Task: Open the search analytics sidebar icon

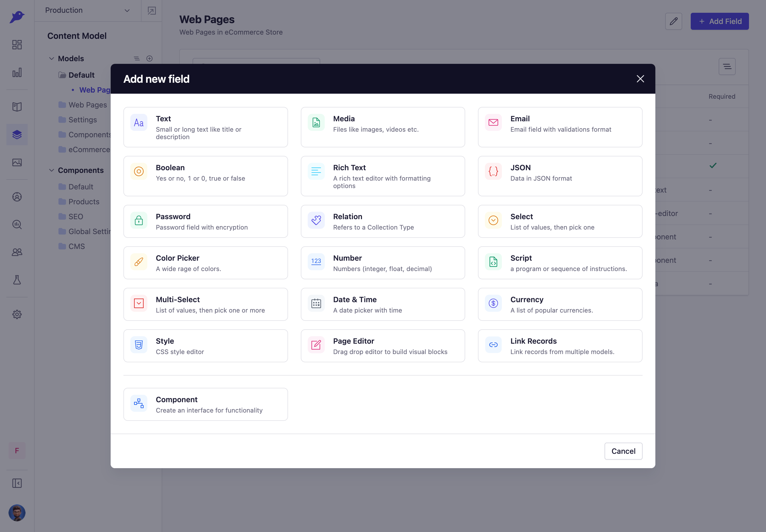Action: click(x=17, y=224)
